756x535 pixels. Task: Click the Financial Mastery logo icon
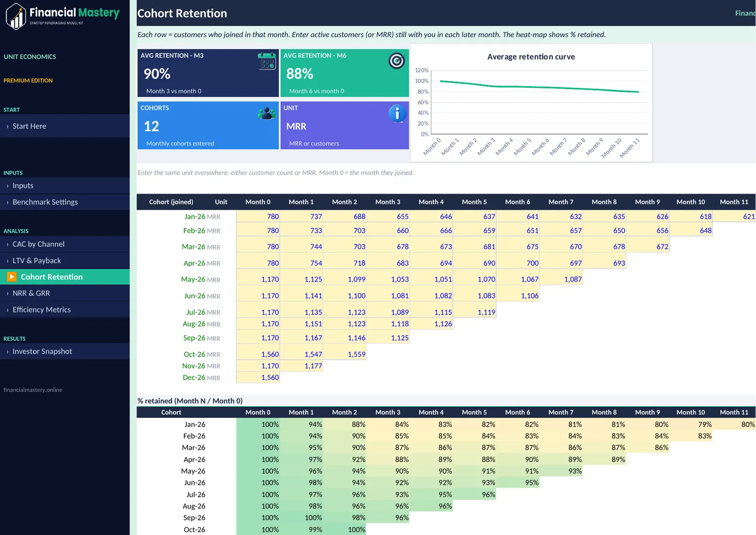[x=16, y=17]
